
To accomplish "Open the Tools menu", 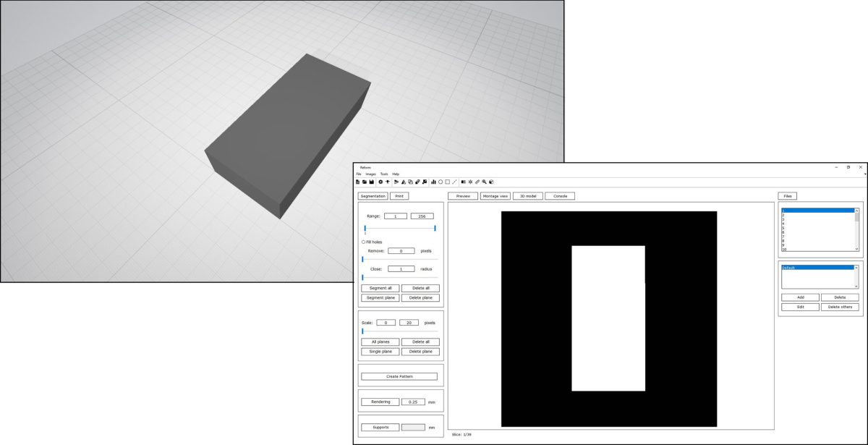I will coord(384,174).
